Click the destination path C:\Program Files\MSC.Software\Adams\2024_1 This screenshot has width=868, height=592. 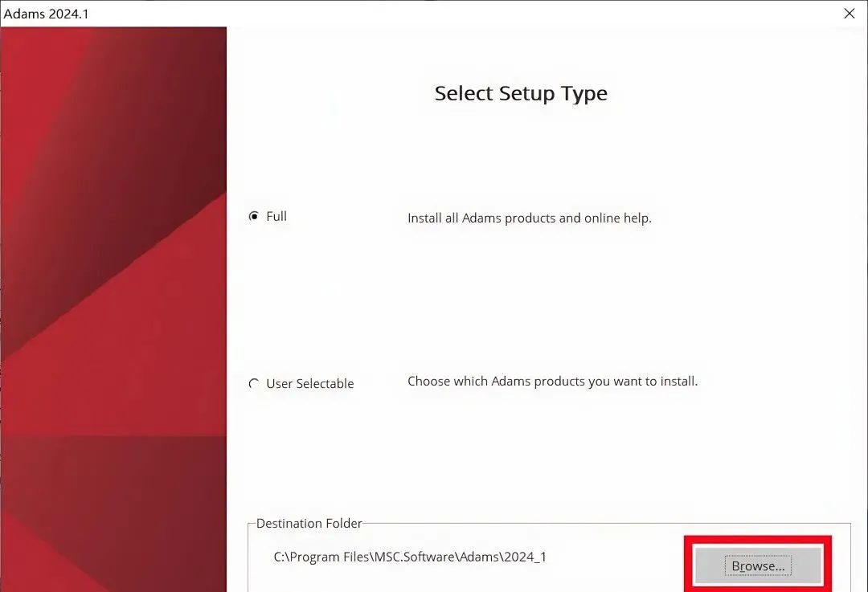[410, 557]
